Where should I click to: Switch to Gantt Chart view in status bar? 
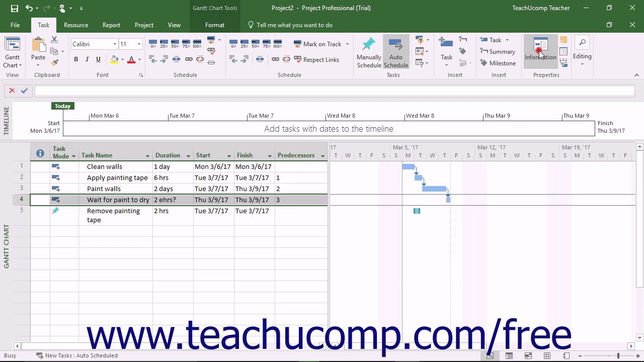pos(490,355)
